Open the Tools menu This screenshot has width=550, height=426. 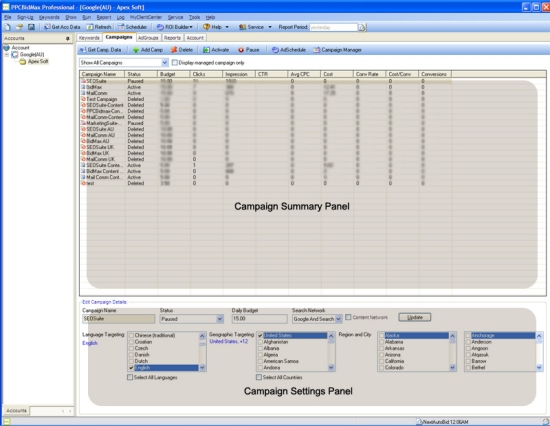click(x=194, y=17)
